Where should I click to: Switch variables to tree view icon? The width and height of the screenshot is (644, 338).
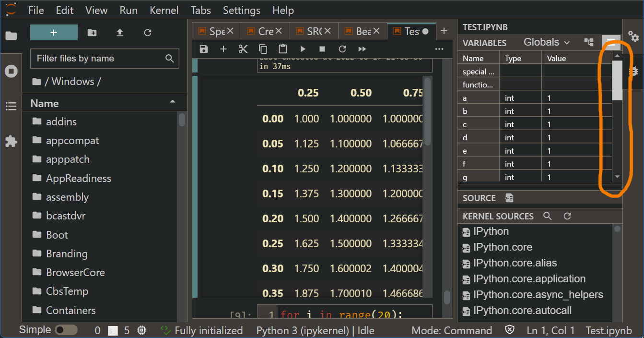coord(589,42)
